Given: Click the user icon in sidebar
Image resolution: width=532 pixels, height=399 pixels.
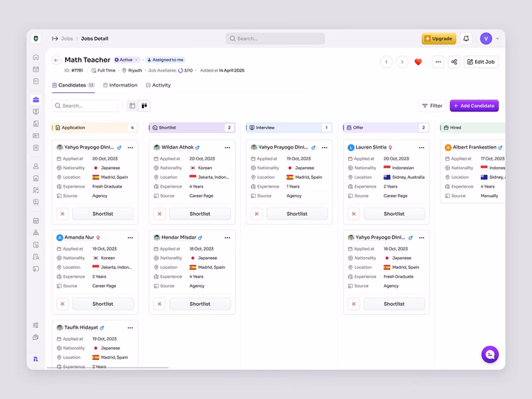Looking at the screenshot, I should [x=36, y=166].
